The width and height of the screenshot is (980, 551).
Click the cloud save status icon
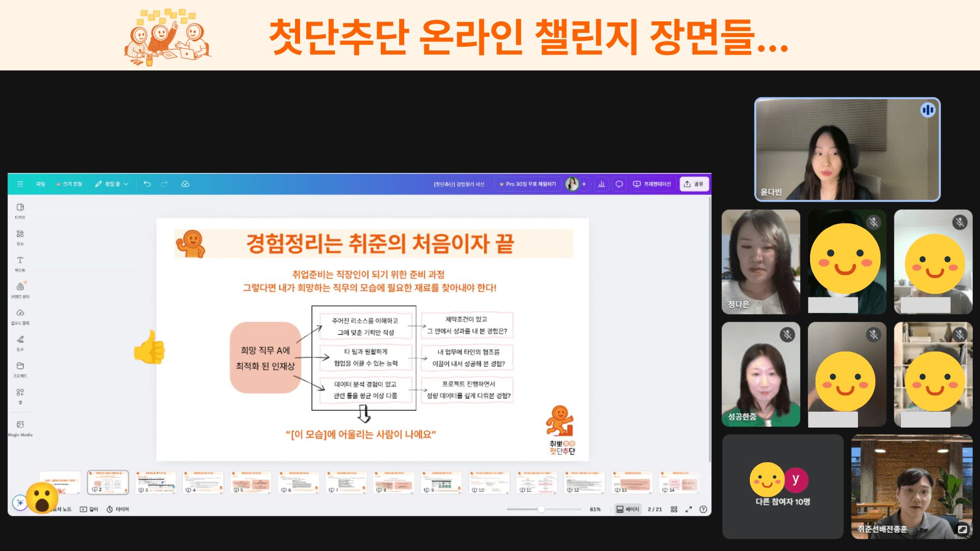click(185, 184)
